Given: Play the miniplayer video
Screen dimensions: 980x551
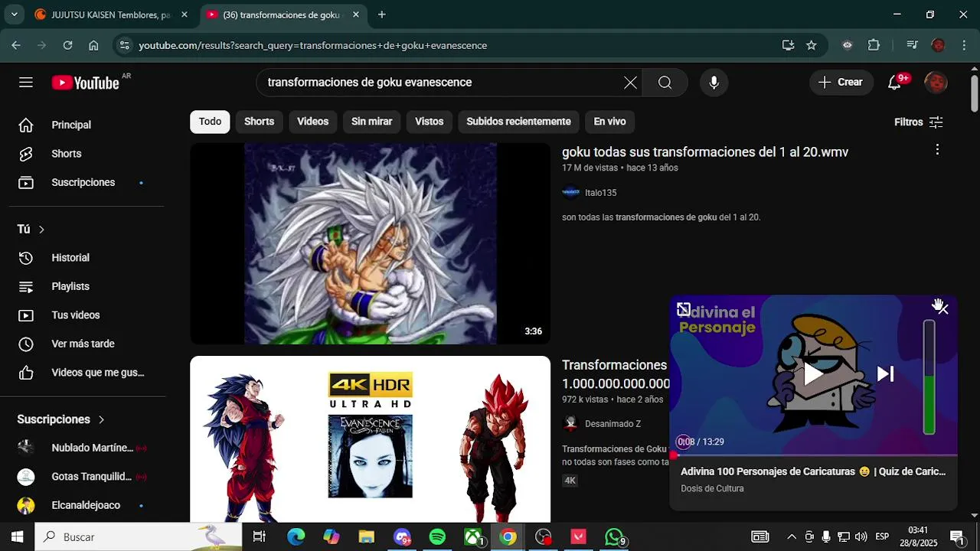Looking at the screenshot, I should [x=813, y=374].
